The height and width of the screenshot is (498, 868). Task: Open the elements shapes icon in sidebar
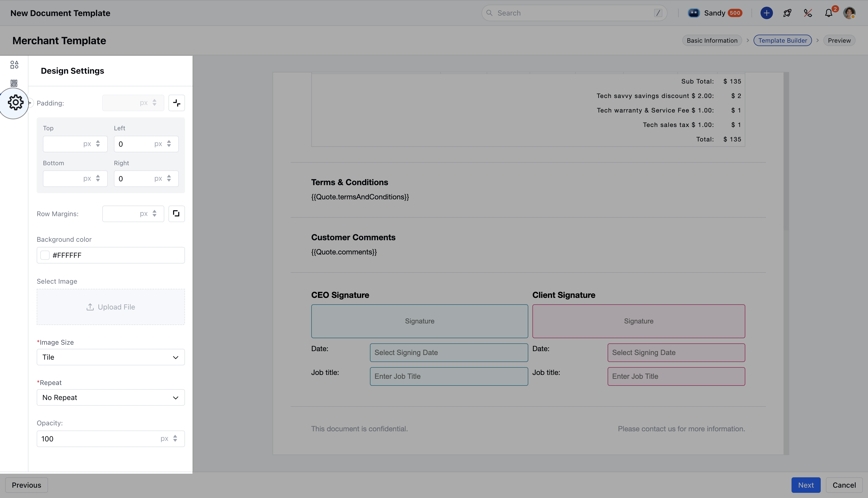click(14, 65)
